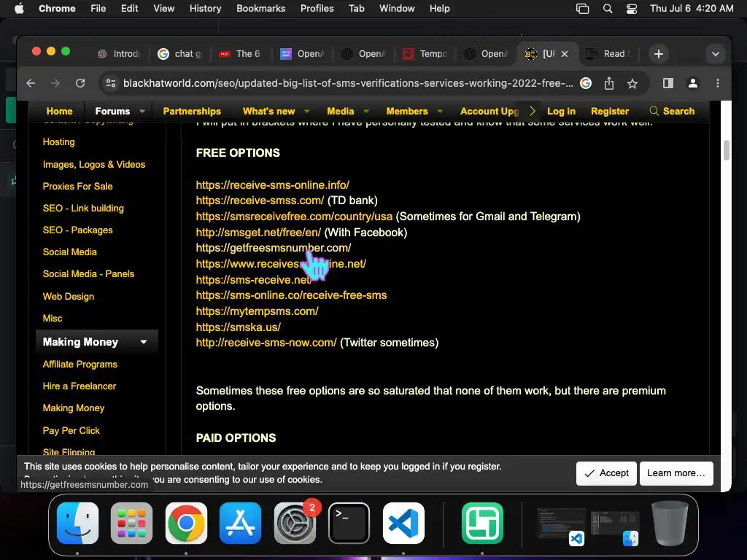Expand the Media dropdown arrow

pos(366,111)
